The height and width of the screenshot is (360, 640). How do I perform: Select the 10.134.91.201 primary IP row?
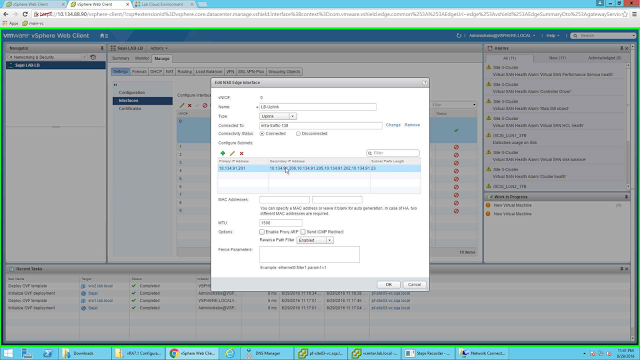pyautogui.click(x=319, y=168)
